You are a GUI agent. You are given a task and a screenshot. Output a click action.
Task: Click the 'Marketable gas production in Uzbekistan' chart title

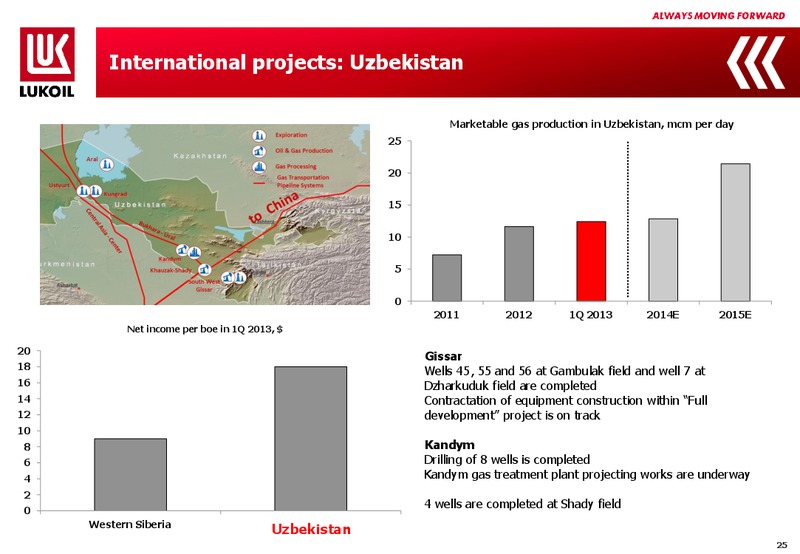point(591,124)
